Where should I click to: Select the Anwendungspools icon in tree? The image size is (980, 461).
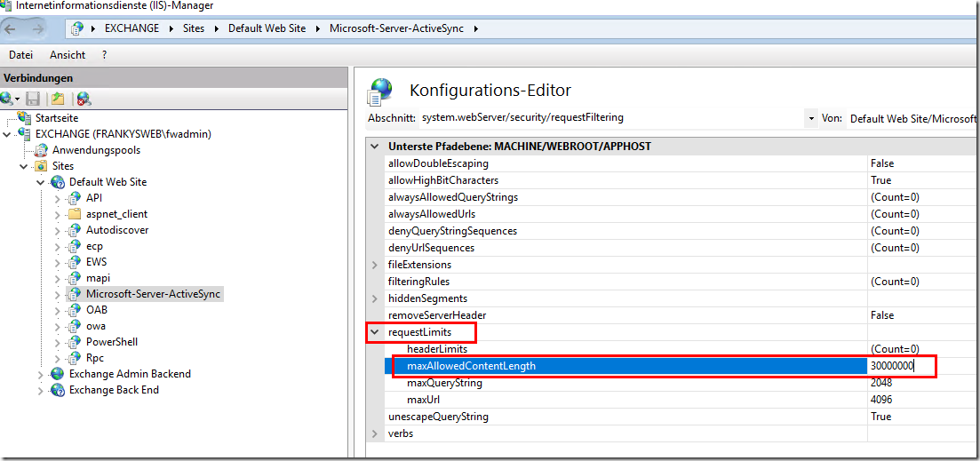pos(41,150)
